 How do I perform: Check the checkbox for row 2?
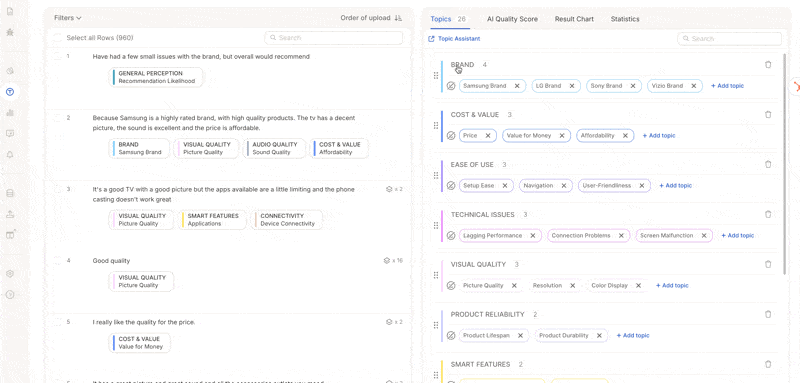pos(58,118)
